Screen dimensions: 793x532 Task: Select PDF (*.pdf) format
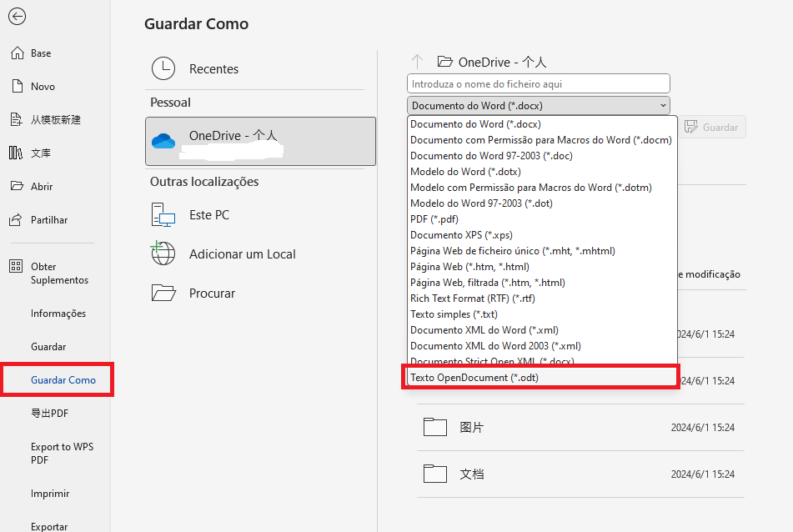(x=542, y=219)
